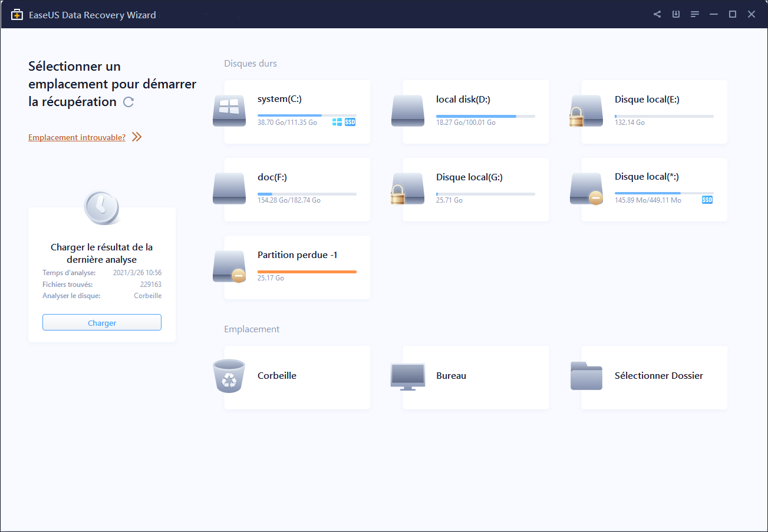This screenshot has height=532, width=768.
Task: Click the SSD badge on Disque local(*:)
Action: coord(707,200)
